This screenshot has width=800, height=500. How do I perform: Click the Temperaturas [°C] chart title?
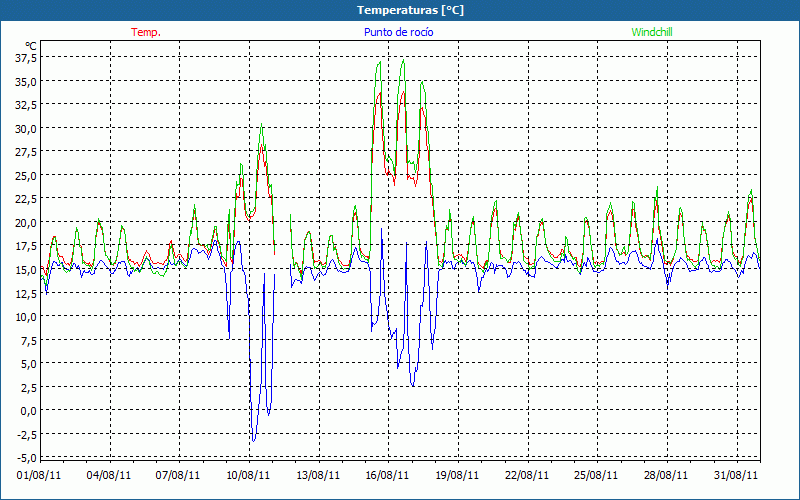410,10
